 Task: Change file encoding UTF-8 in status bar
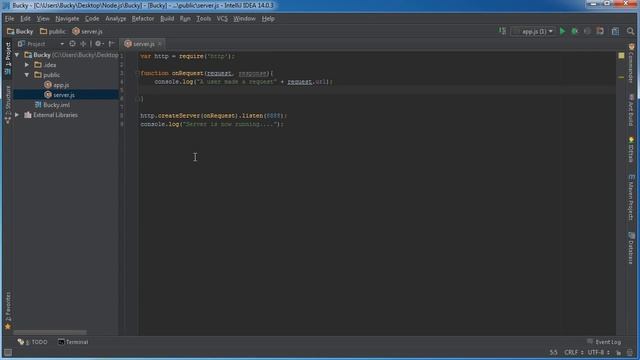point(598,353)
